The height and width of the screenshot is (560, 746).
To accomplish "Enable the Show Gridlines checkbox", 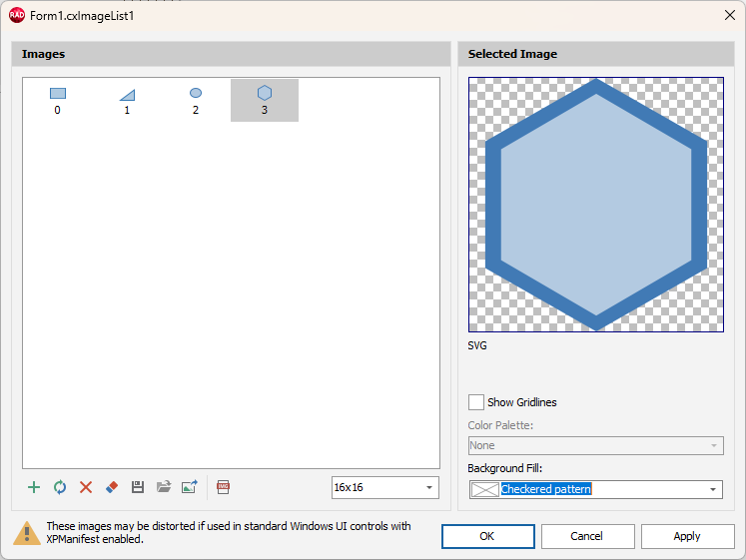I will tap(475, 402).
